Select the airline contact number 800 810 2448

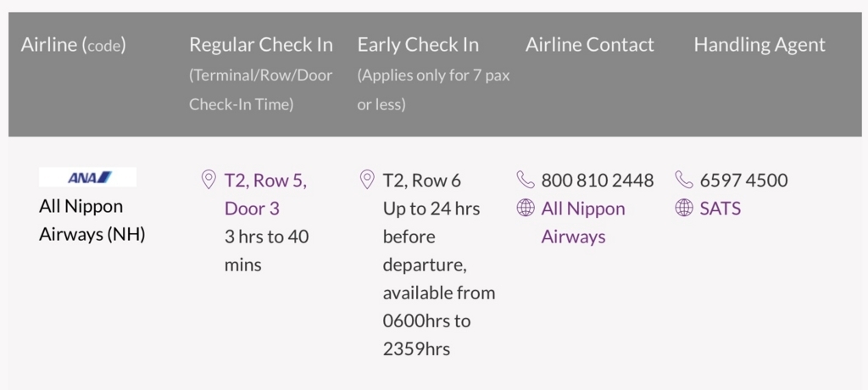598,181
